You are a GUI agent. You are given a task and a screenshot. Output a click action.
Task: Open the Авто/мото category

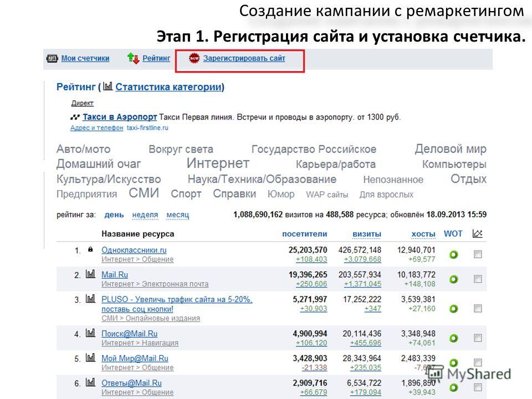tap(84, 149)
